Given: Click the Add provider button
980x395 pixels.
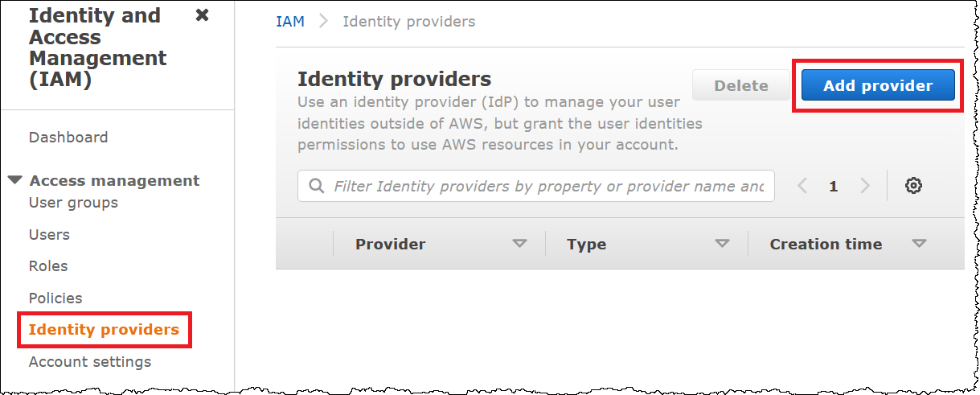Looking at the screenshot, I should tap(878, 86).
